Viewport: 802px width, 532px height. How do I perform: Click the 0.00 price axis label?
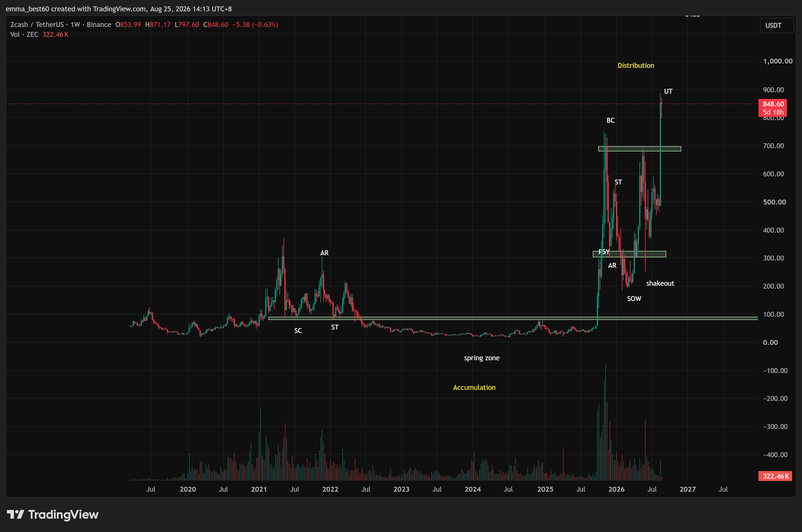tap(770, 343)
